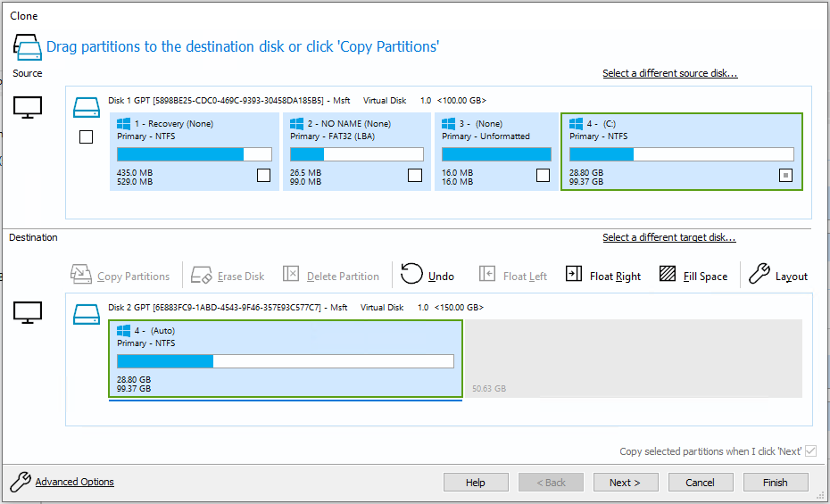
Task: Check the NO NAME FAT32 partition checkbox
Action: pyautogui.click(x=415, y=175)
